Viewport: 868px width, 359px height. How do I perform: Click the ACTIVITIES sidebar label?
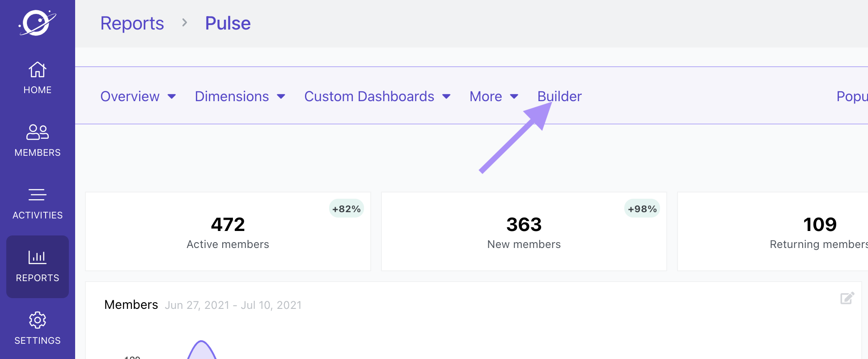(38, 215)
